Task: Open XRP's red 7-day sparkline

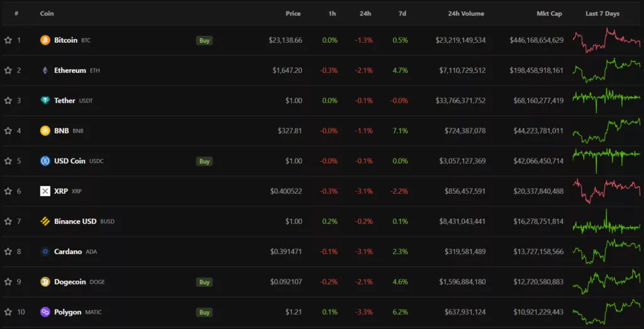Action: pyautogui.click(x=607, y=191)
